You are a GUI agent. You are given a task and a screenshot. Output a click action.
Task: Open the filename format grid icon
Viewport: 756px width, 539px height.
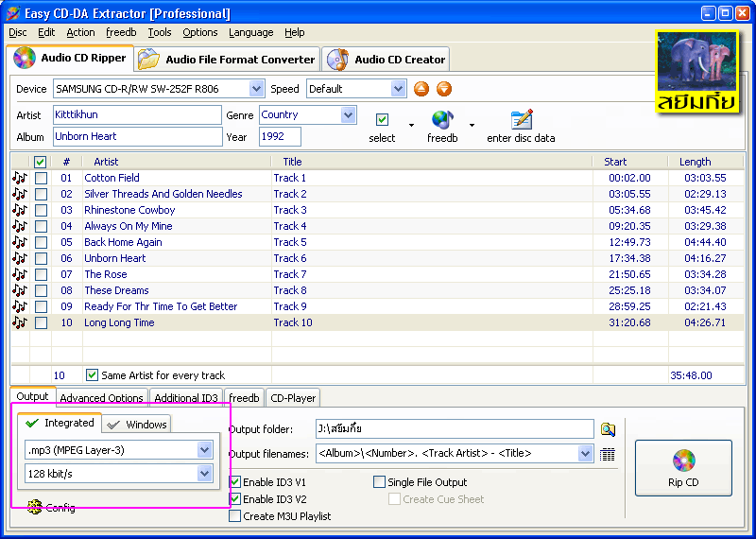[607, 454]
